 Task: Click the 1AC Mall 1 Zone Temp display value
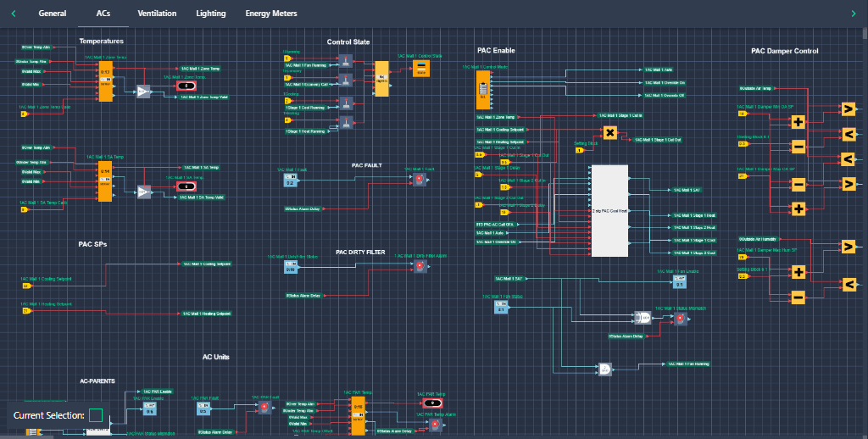pyautogui.click(x=186, y=86)
